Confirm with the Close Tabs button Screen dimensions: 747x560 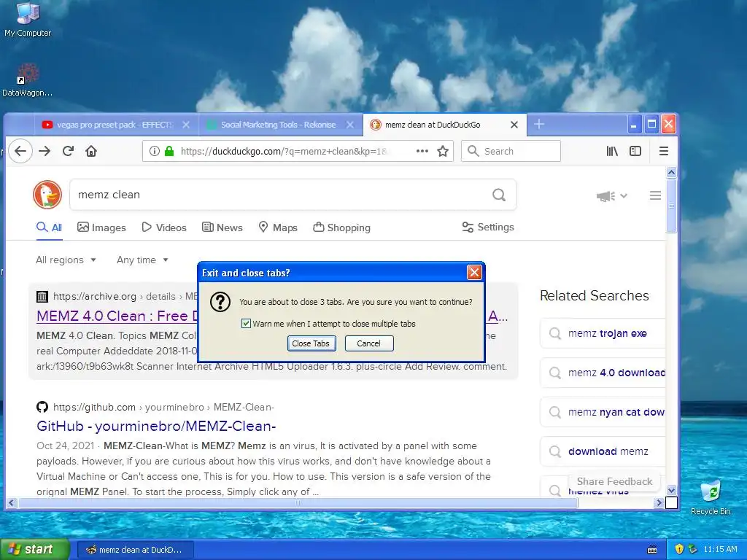(x=311, y=343)
